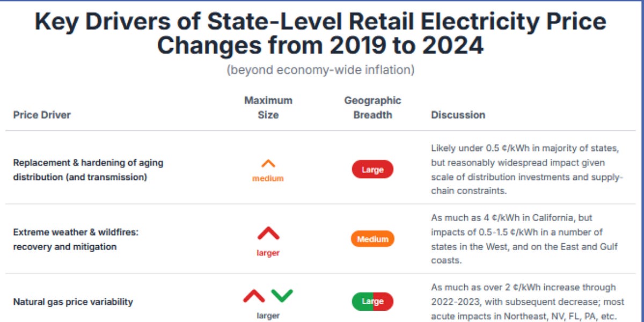Image resolution: width=644 pixels, height=322 pixels.
Task: Click the Price Driver column header
Action: point(42,115)
